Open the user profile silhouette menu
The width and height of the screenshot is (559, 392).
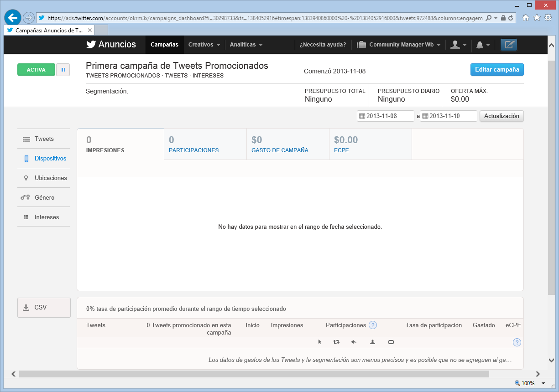tap(458, 45)
